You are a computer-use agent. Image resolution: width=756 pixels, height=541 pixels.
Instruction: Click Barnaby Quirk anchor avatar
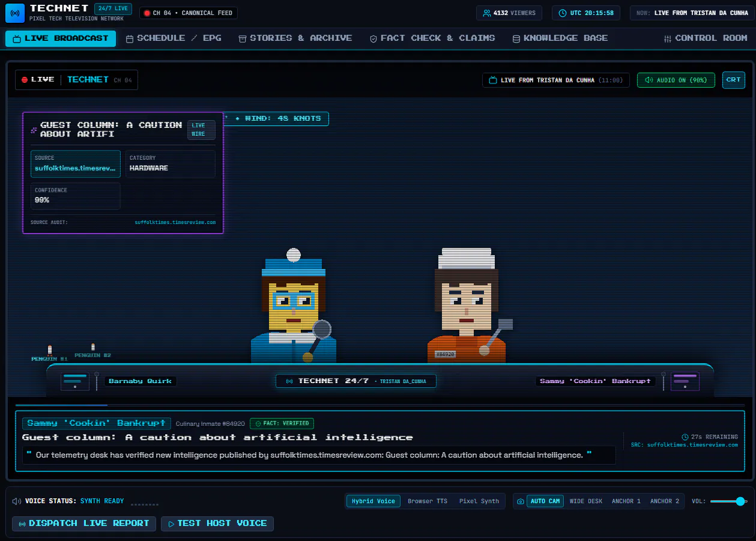tap(294, 306)
